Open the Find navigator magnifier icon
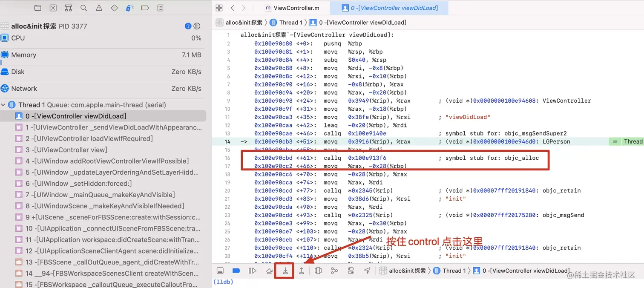644x288 pixels. [x=83, y=8]
